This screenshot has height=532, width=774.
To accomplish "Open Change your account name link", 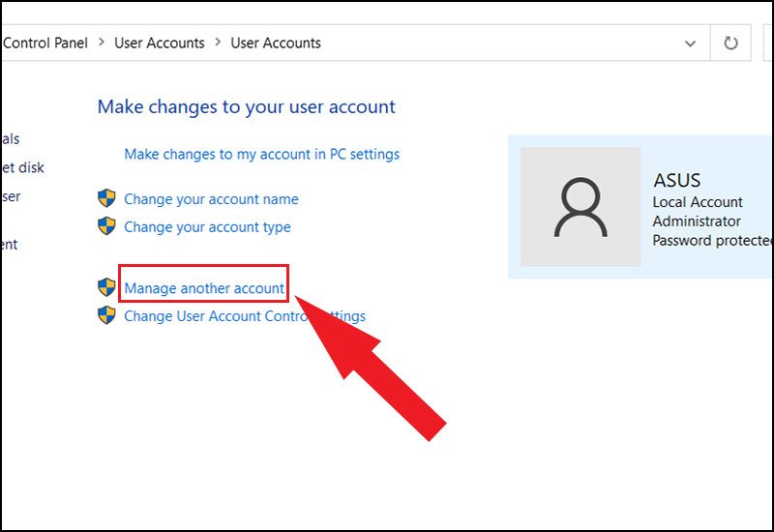I will pyautogui.click(x=211, y=199).
